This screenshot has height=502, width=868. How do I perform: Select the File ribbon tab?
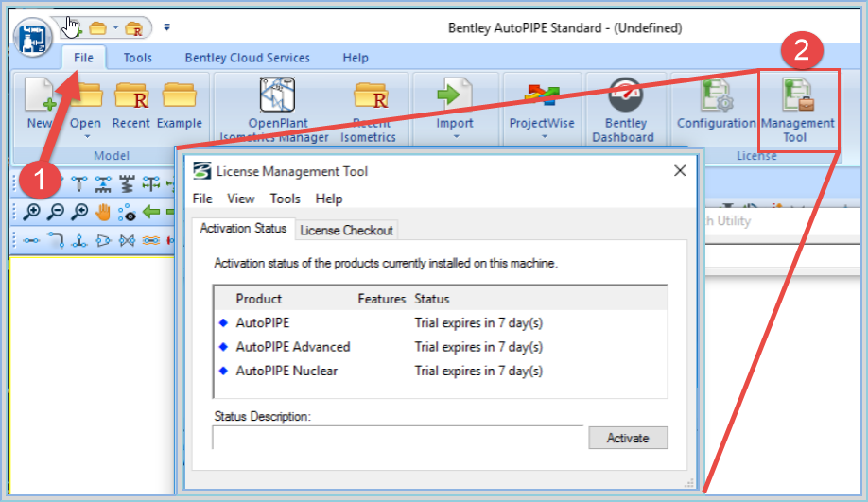pos(83,58)
